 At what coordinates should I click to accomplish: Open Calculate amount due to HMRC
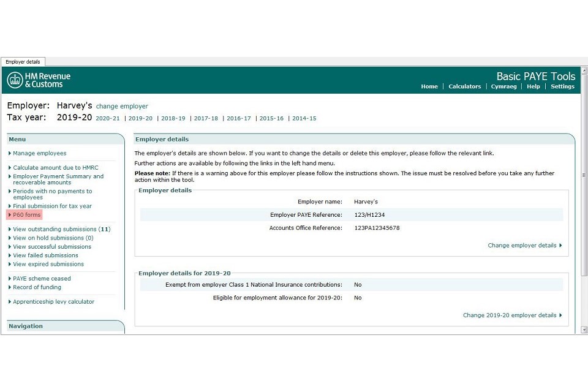56,168
